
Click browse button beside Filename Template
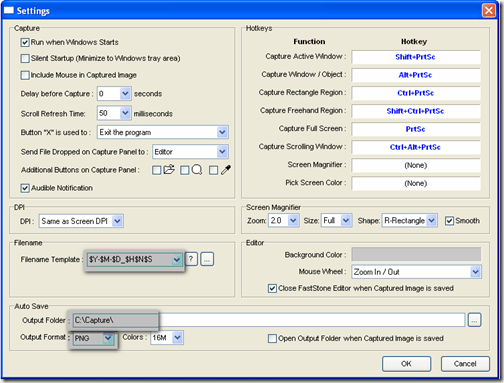pos(207,259)
